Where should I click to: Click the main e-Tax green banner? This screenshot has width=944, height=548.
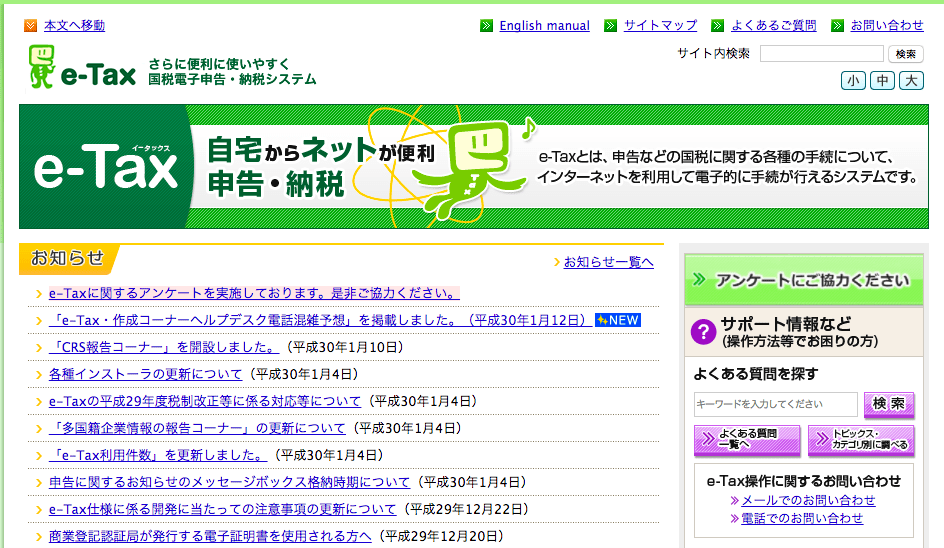point(474,167)
